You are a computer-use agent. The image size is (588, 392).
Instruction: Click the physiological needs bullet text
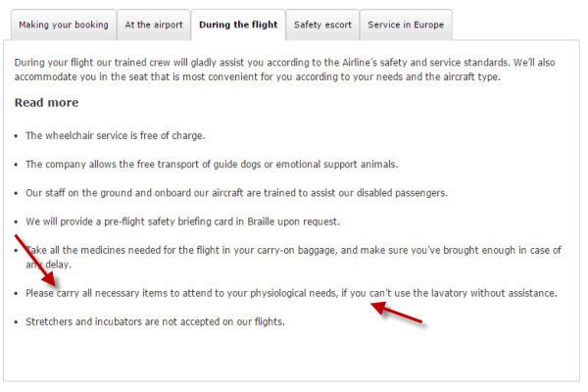tap(290, 293)
